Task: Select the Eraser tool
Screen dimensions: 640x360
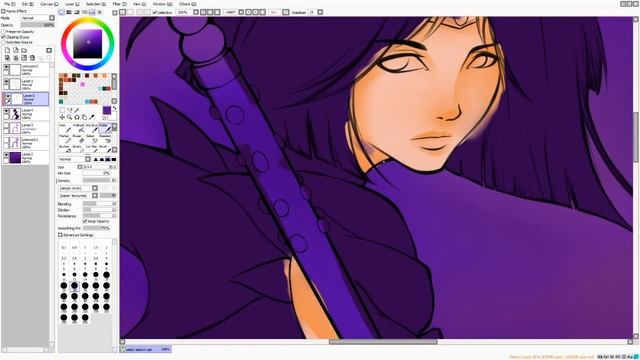Action: 79,139
